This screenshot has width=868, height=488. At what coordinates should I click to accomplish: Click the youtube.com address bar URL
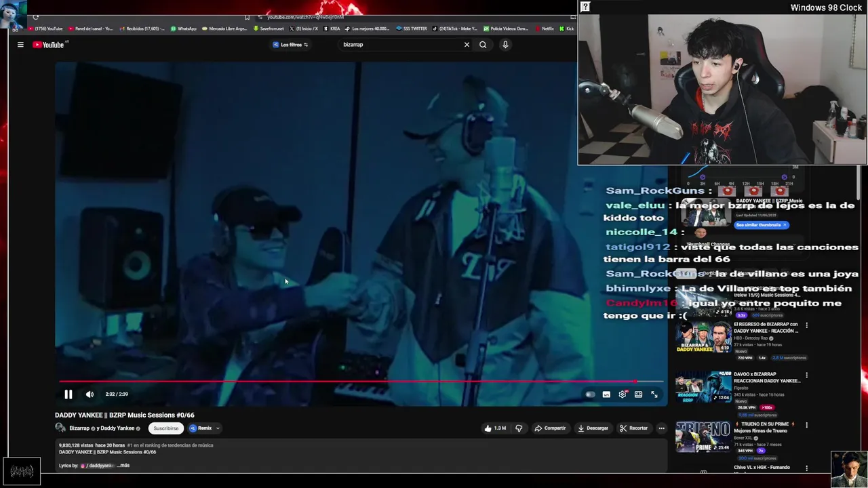coord(305,18)
